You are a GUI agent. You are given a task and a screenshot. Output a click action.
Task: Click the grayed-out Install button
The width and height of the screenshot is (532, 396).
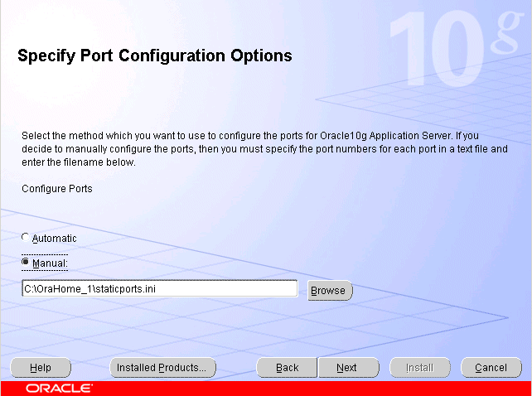pos(420,368)
